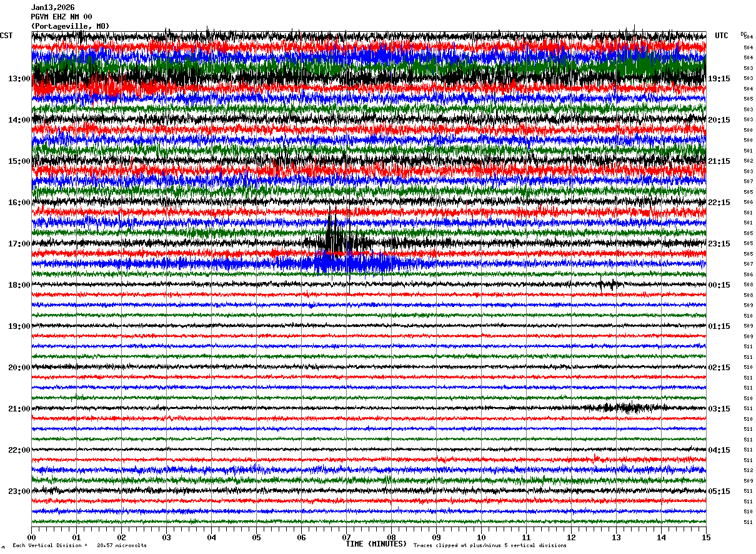Screen dimensions: 756x554
Task: Click the '21:15' UTC time label
Action: [719, 161]
